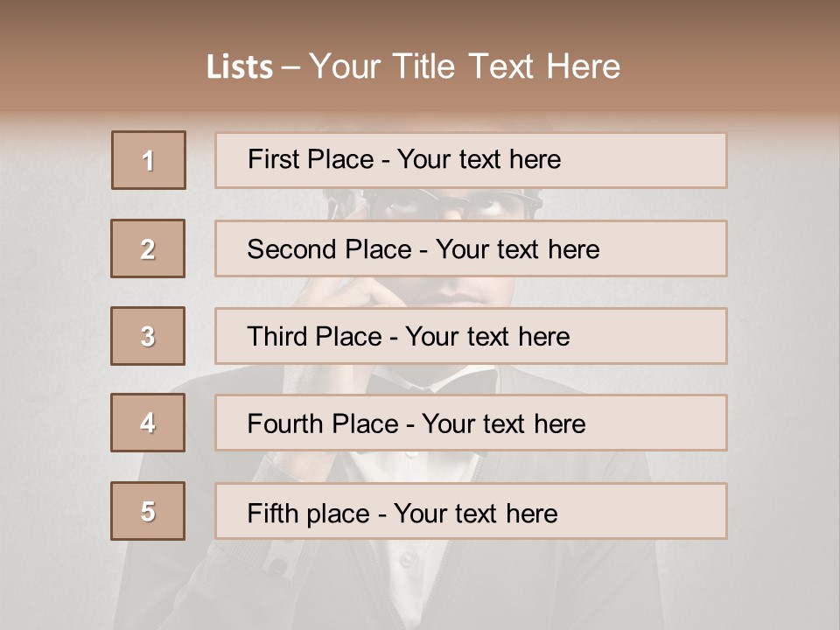The image size is (840, 630).
Task: Click the bold word Lists in title
Action: [x=240, y=67]
